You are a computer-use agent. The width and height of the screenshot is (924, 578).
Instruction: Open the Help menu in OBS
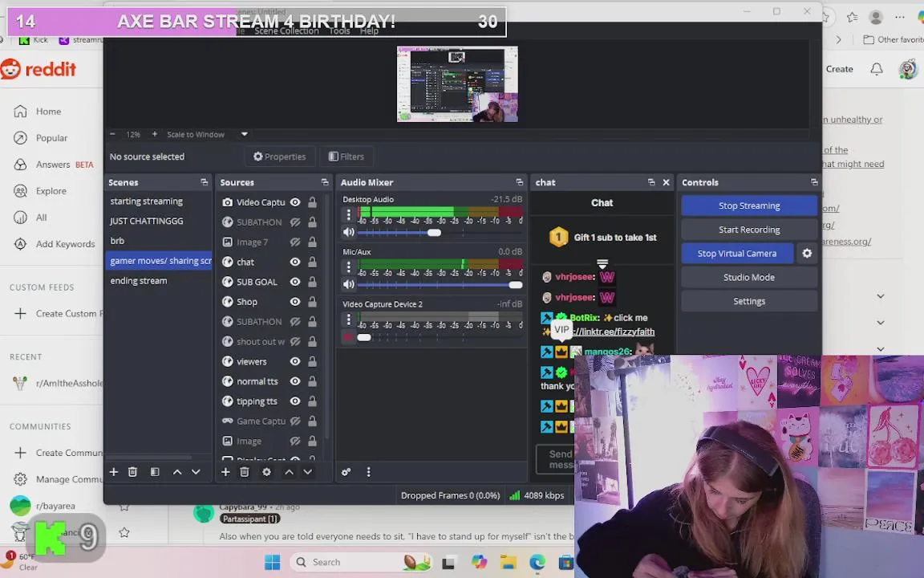(369, 31)
